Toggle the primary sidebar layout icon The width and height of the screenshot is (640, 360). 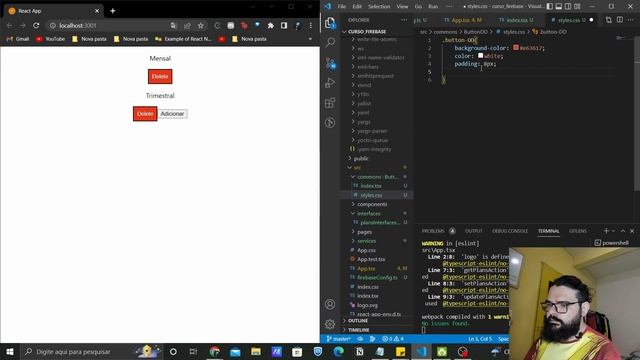(x=550, y=6)
